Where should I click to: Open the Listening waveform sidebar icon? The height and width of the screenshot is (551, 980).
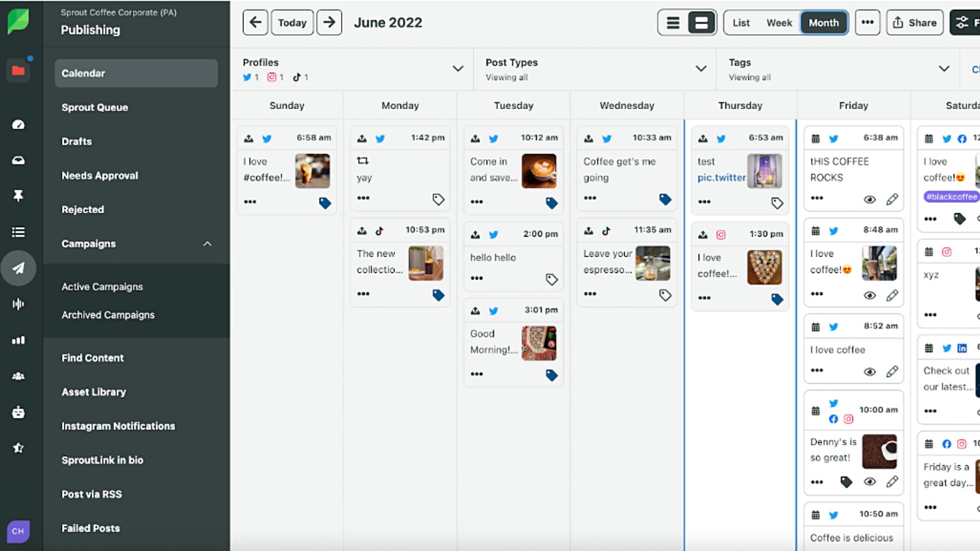click(18, 304)
